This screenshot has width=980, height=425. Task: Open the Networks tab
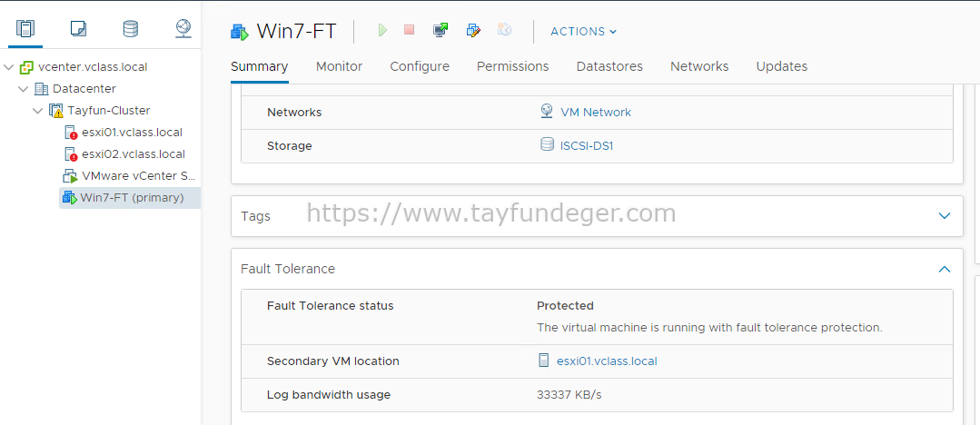point(699,66)
